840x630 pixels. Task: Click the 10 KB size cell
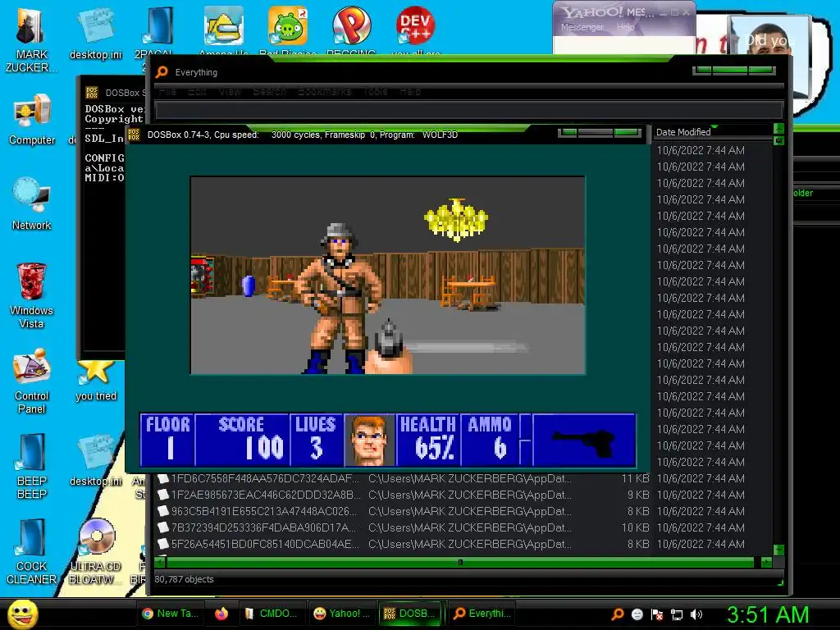636,527
